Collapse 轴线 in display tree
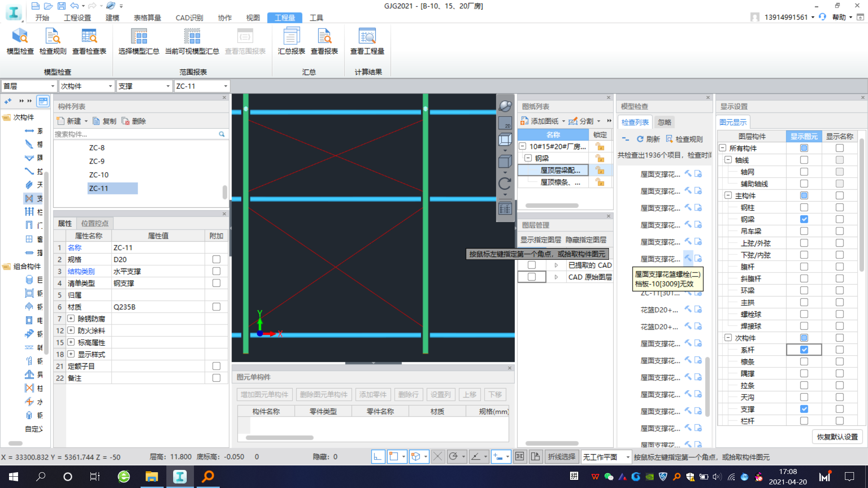Screen dimensions: 868x488 pyautogui.click(x=728, y=160)
